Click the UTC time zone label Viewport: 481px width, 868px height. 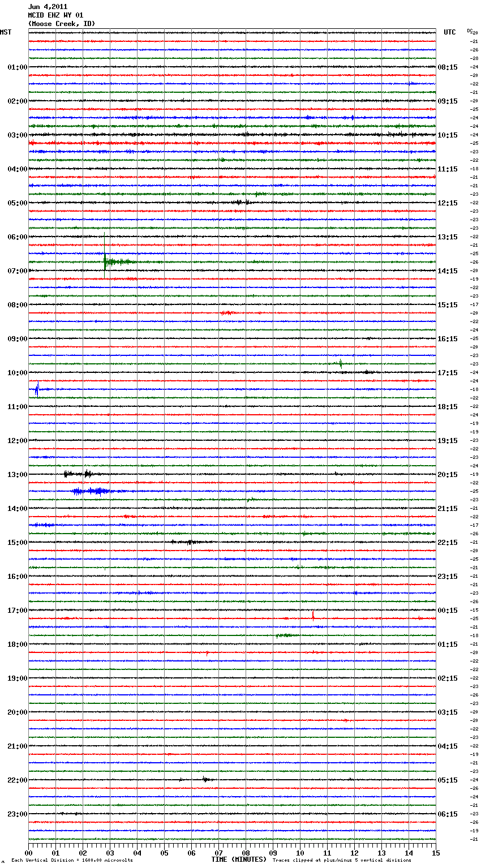[x=450, y=32]
